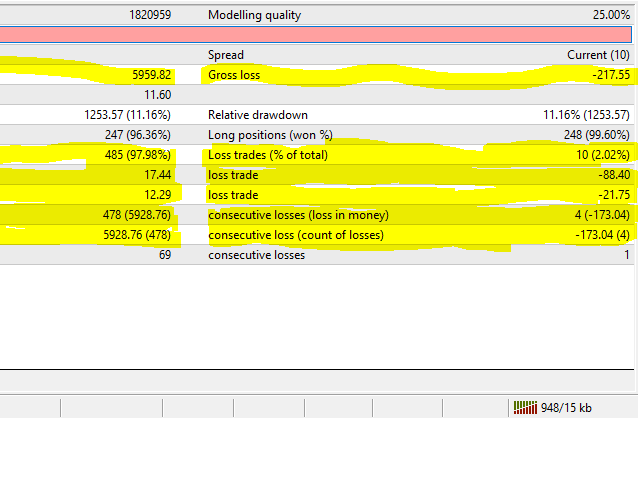The image size is (640, 480).
Task: Click the Spread label
Action: click(x=226, y=55)
